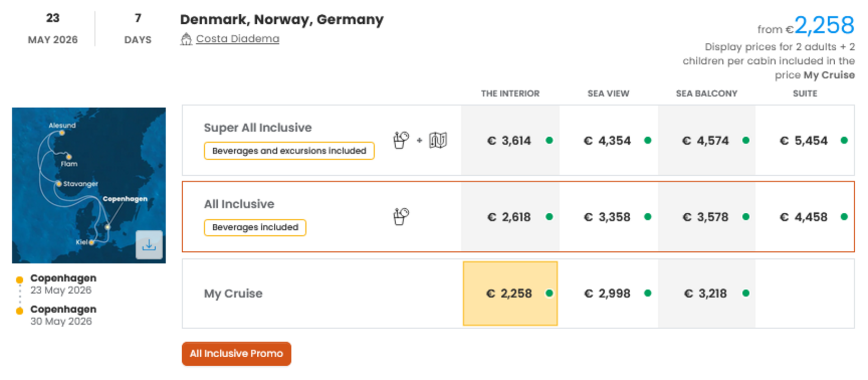Click green dot next to €3,218 balcony
Viewport: 868px width, 380px height.
[746, 293]
